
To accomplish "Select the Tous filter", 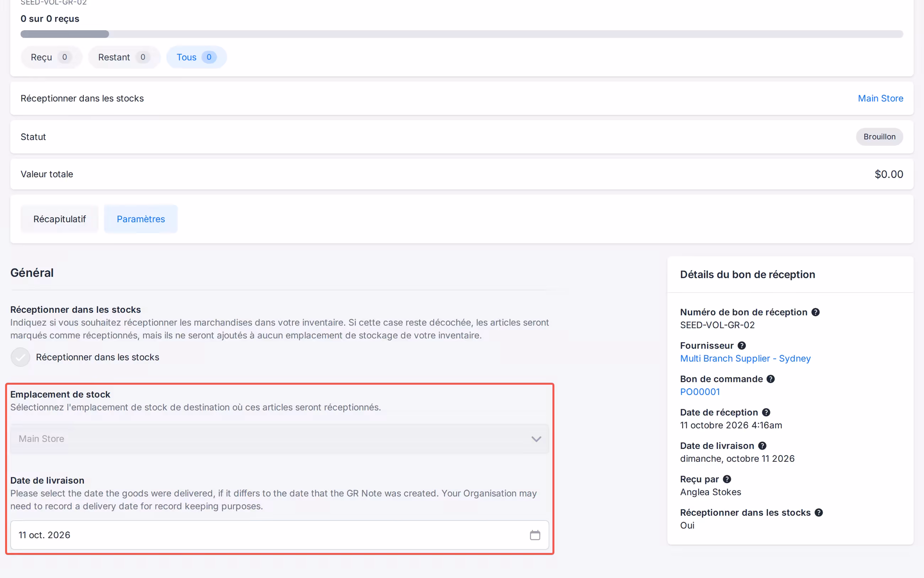I will coord(197,57).
